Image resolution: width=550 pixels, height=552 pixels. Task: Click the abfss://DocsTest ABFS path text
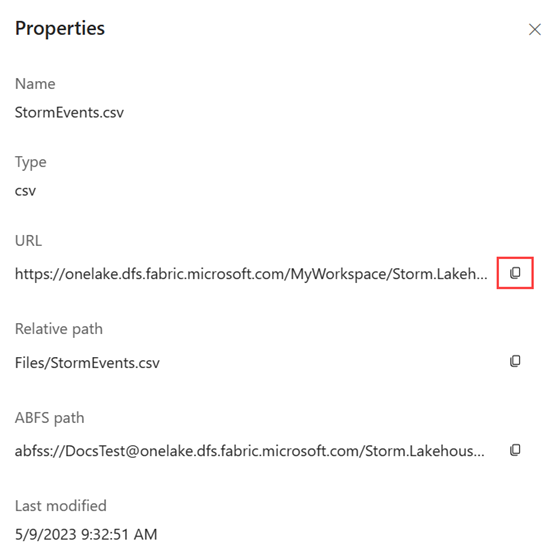(250, 451)
